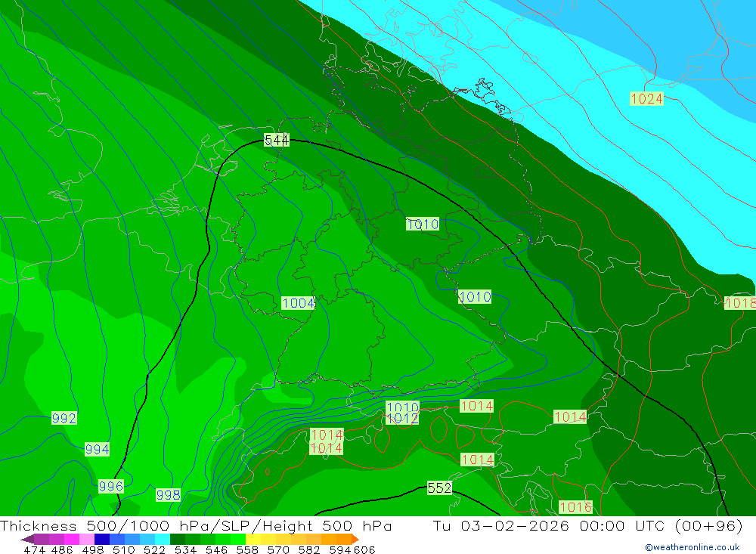The height and width of the screenshot is (554, 756).
Task: Click the bright green legend swatch before yellow
Action: (238, 539)
